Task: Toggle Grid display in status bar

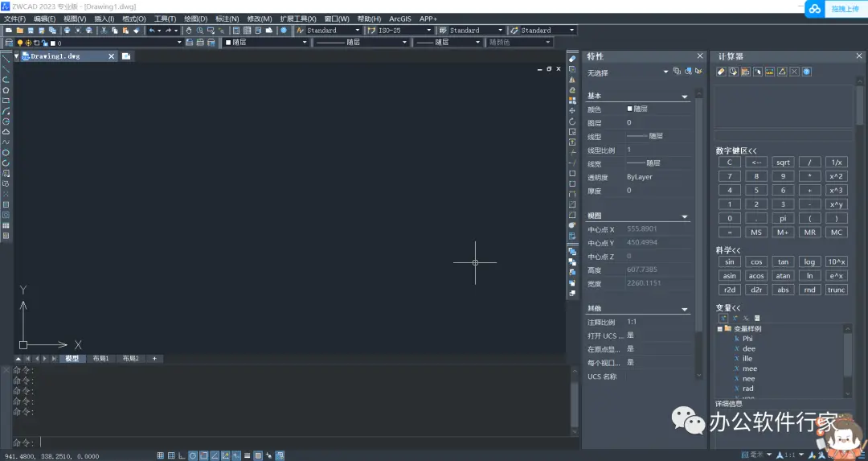Action: [171, 455]
